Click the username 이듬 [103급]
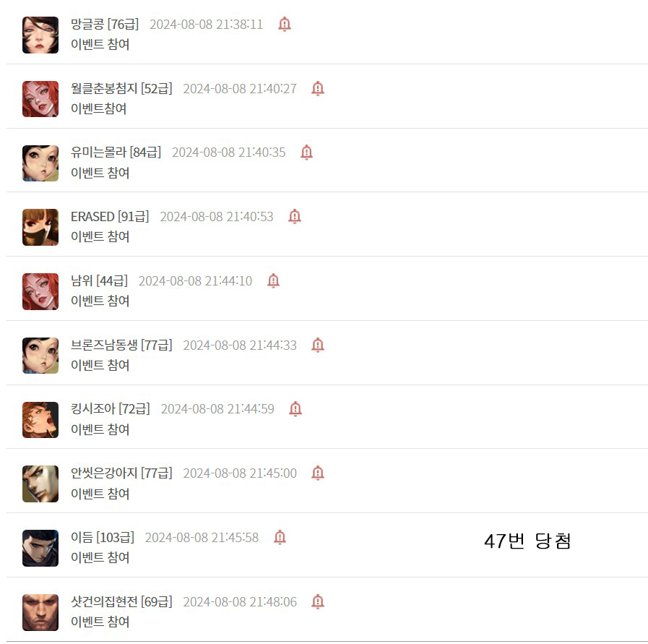648x644 pixels. [103, 537]
